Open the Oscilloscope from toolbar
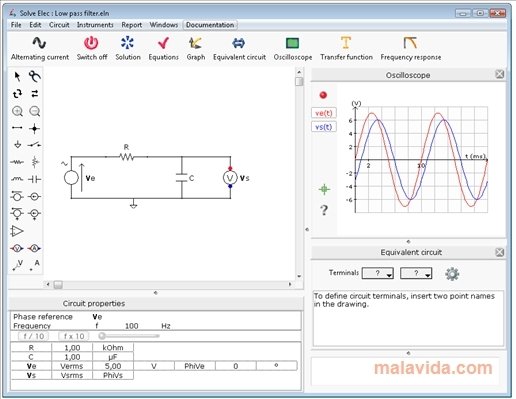The height and width of the screenshot is (399, 516). coord(293,49)
